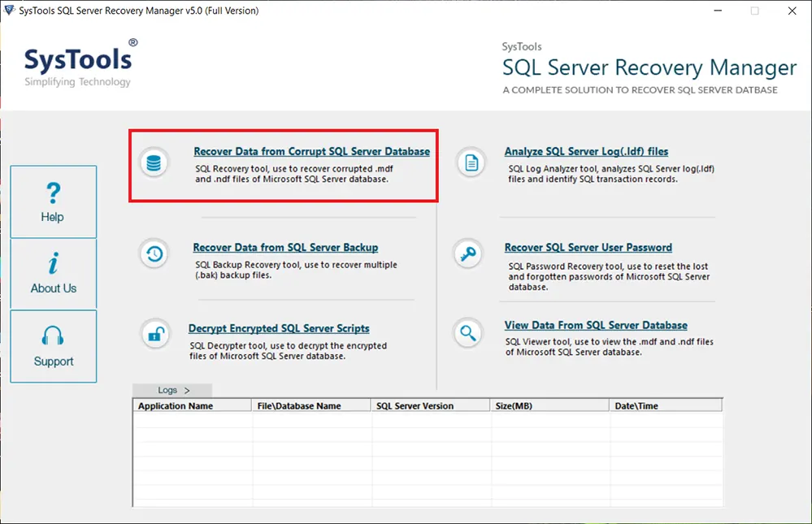812x524 pixels.
Task: Open Help with the question mark button
Action: click(54, 202)
